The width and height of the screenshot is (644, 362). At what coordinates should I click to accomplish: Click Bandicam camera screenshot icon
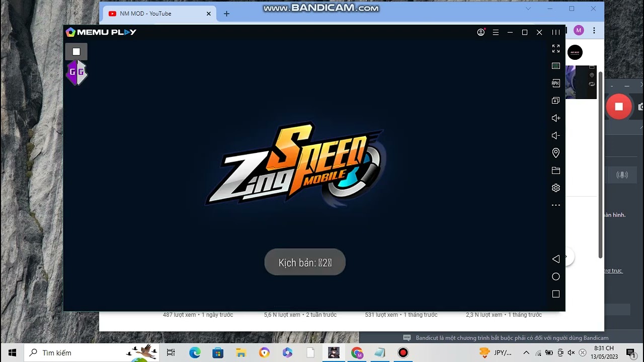(x=641, y=107)
